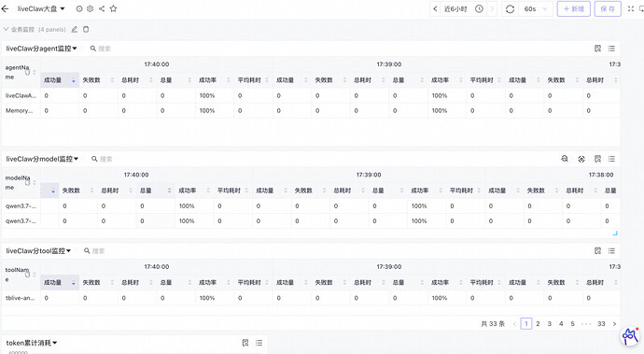Viewport: 644px width, 354px height.
Task: Shift time range forward with right chevron
Action: [x=492, y=8]
